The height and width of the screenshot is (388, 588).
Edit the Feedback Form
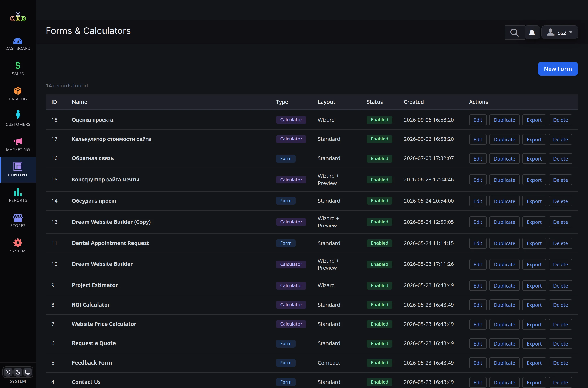tap(478, 363)
